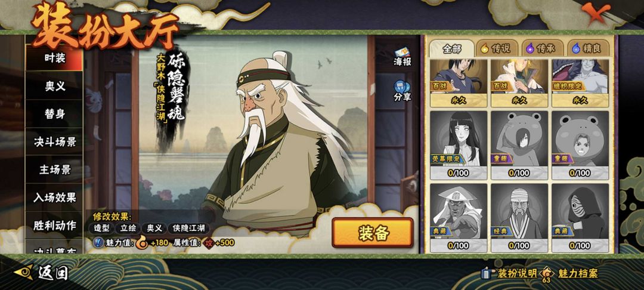This screenshot has width=644, height=290.
Task: Open the 奥义 menu item
Action: click(55, 86)
